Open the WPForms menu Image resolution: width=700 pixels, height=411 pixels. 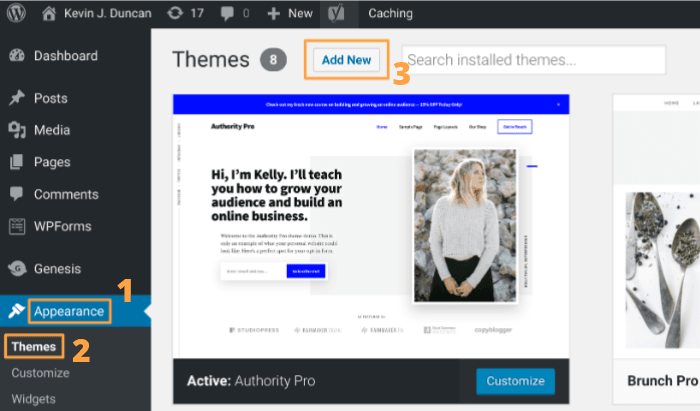point(64,226)
